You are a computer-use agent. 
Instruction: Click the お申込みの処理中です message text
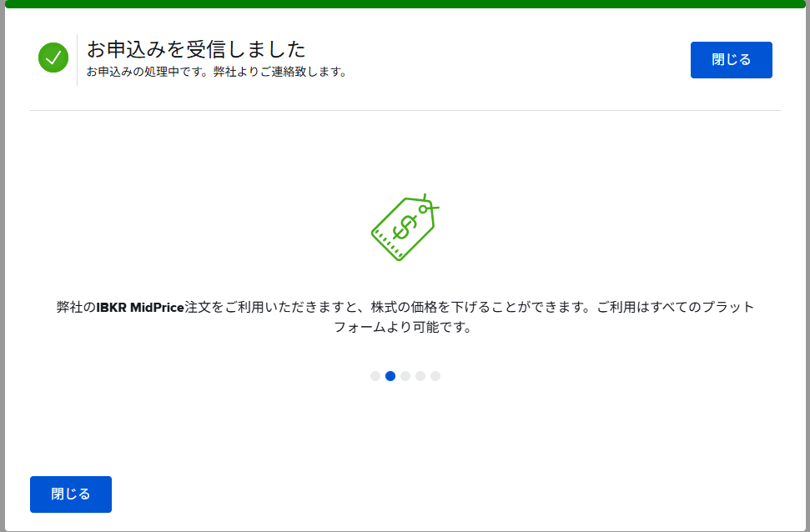[x=216, y=72]
